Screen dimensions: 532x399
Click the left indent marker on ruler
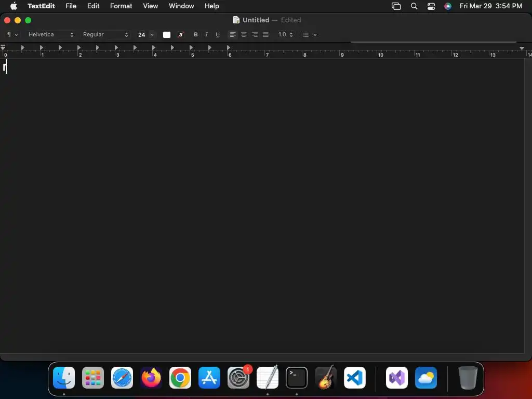[3, 48]
